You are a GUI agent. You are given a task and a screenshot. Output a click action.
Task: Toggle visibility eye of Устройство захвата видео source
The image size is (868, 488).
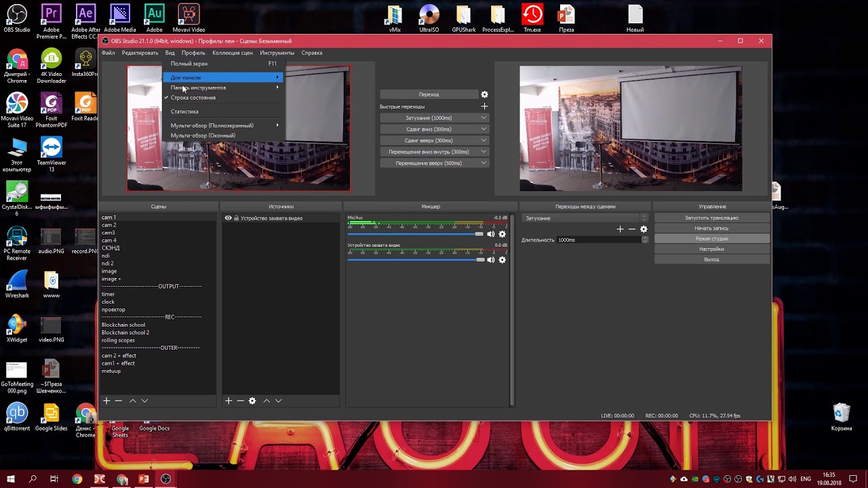(228, 218)
